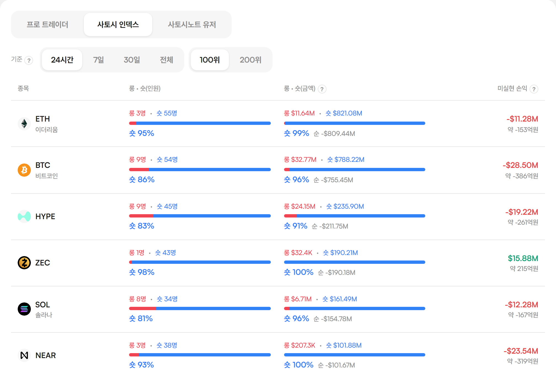Click SOL 롱 8명 count

pos(138,299)
